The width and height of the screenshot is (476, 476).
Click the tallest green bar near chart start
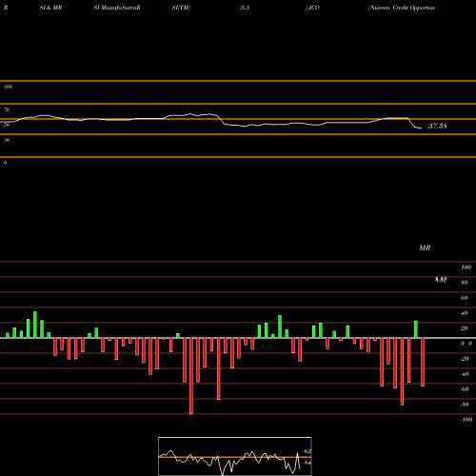click(x=35, y=325)
